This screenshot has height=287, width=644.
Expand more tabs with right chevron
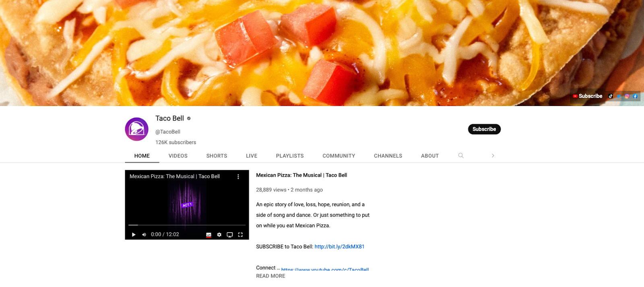pos(493,156)
